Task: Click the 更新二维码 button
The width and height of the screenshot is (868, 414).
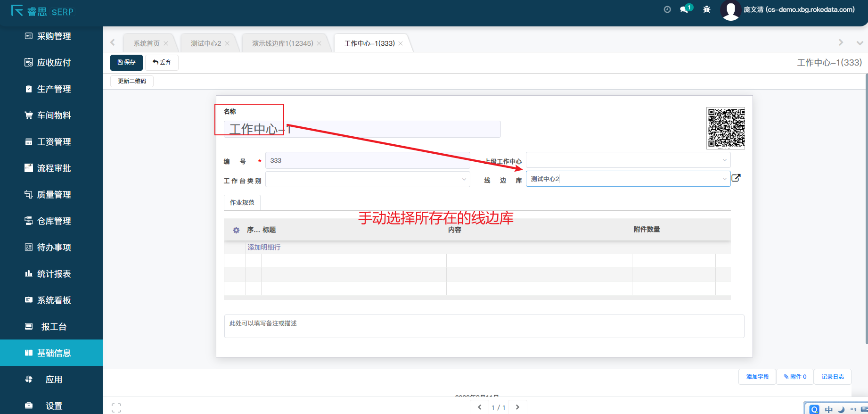Action: tap(132, 81)
